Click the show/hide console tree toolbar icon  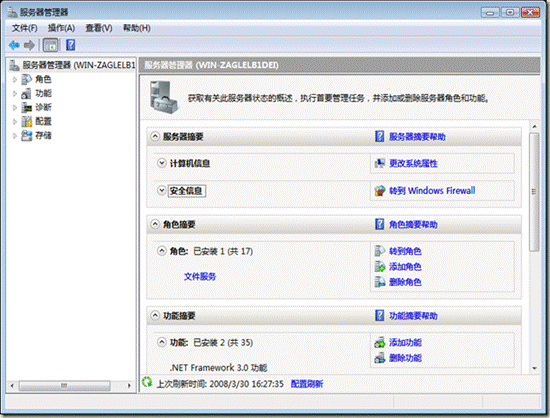[x=51, y=45]
